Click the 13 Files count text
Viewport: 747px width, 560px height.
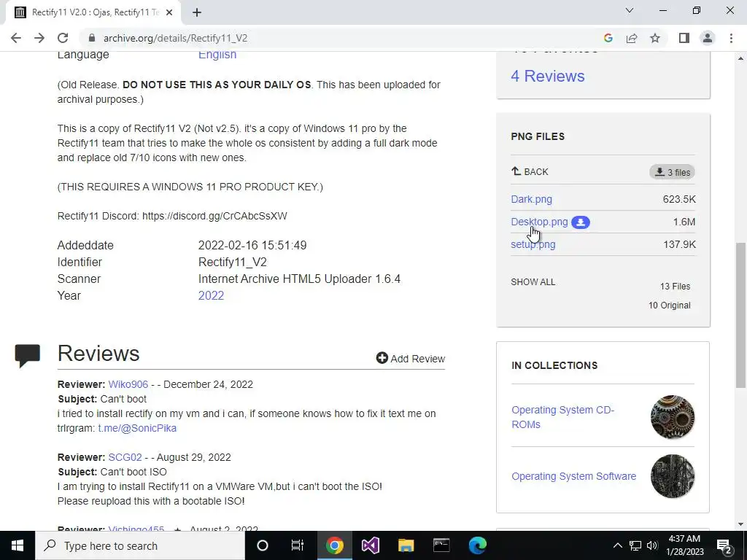coord(675,286)
